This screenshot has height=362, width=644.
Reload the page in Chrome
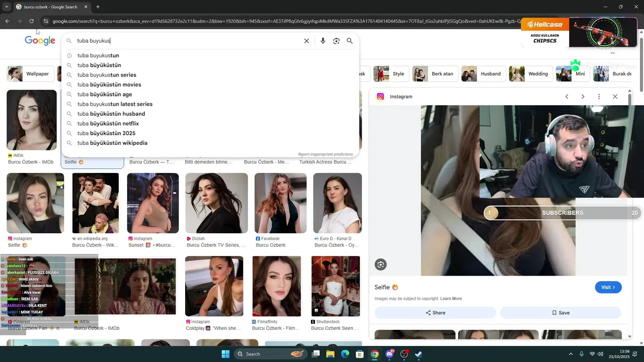31,21
